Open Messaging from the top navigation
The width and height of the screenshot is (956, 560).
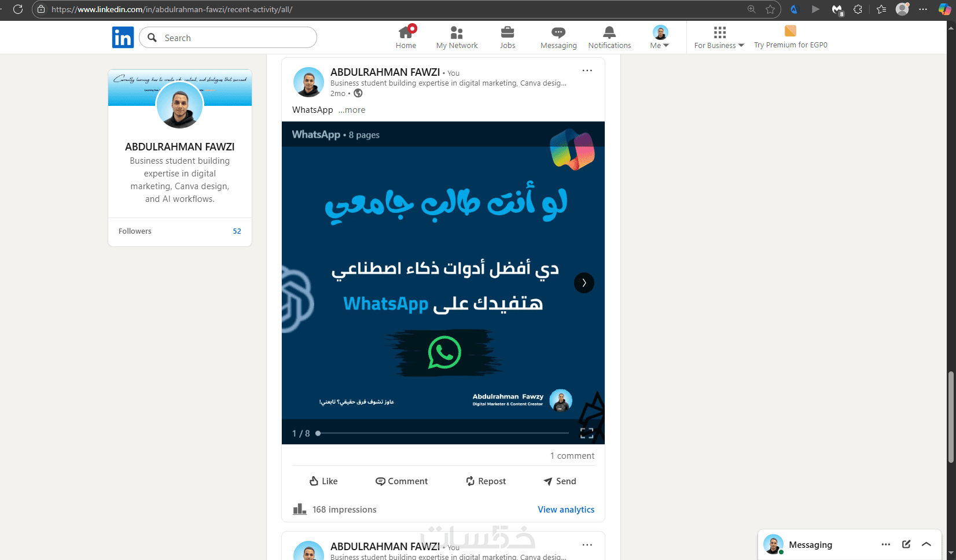(558, 37)
